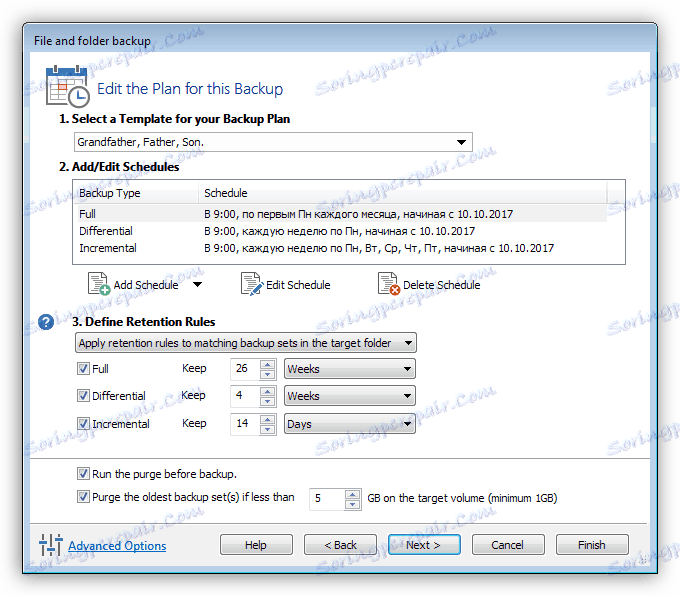The height and width of the screenshot is (596, 680).
Task: Click the Help button
Action: click(256, 545)
